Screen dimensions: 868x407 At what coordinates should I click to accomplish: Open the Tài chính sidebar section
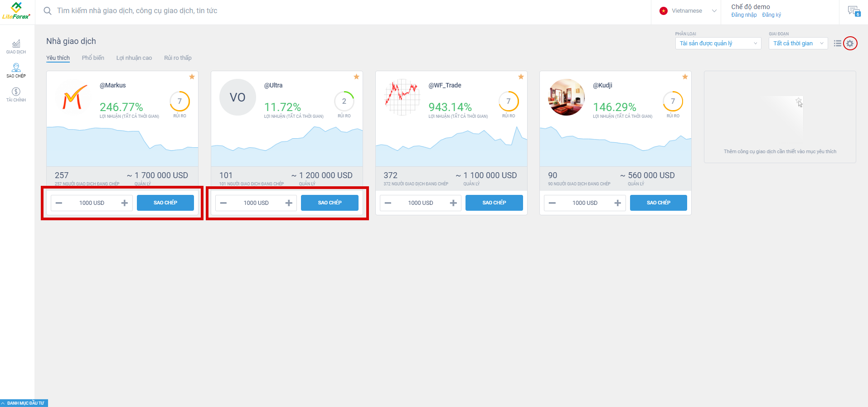click(16, 95)
